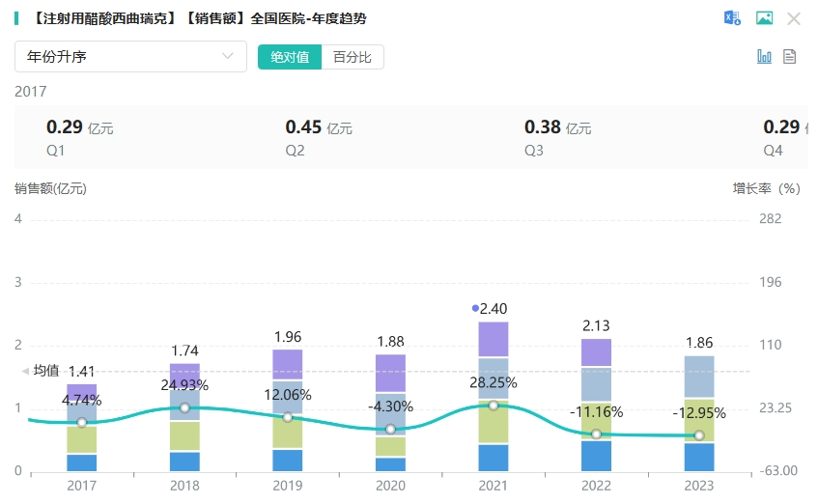Close the annual trend panel
Viewport: 818px width, 504px height.
794,18
